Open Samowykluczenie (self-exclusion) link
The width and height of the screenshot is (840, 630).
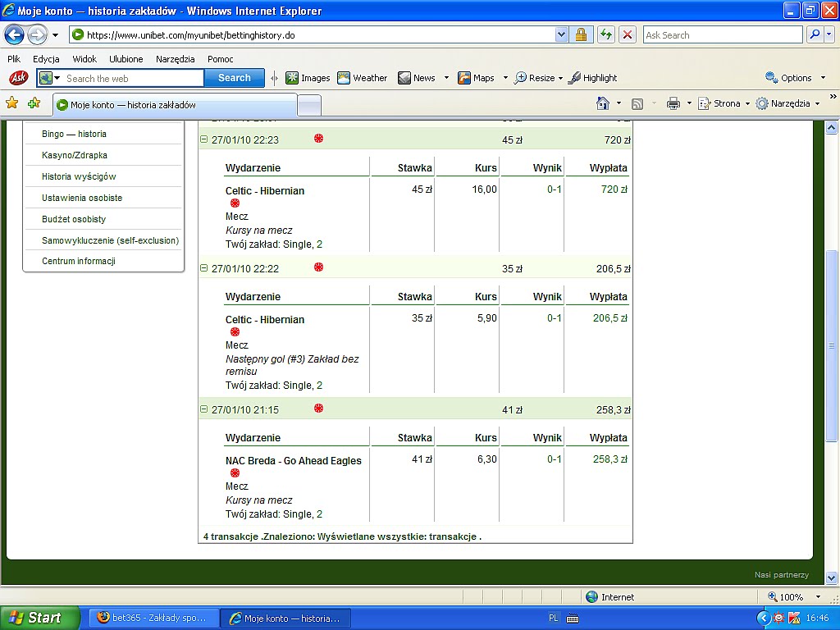coord(111,240)
